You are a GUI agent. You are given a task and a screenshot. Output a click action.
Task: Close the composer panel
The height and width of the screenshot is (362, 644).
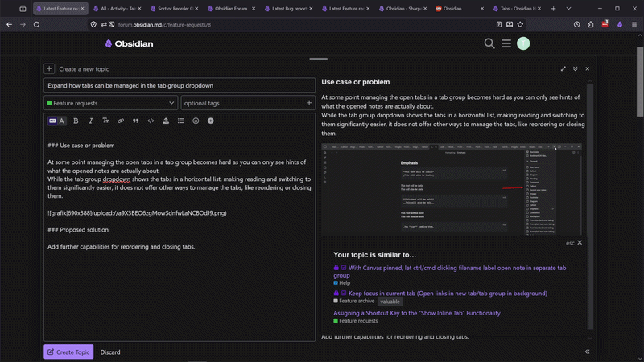(588, 68)
